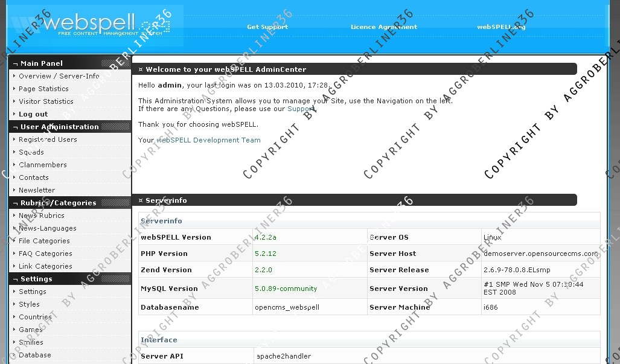Open the Licence Agreement page
The height and width of the screenshot is (364, 620).
point(384,27)
